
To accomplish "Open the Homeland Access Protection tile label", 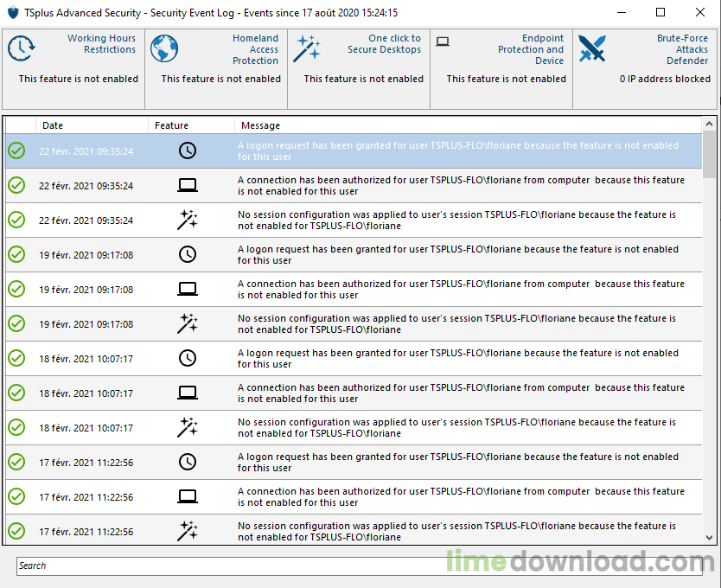I will 255,49.
